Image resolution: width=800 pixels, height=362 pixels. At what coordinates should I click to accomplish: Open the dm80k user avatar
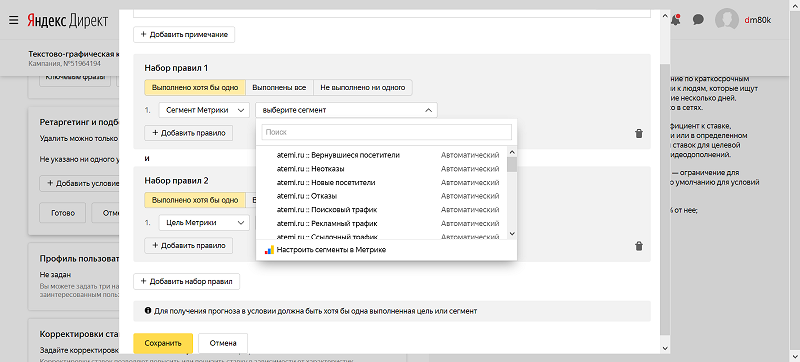coord(727,20)
